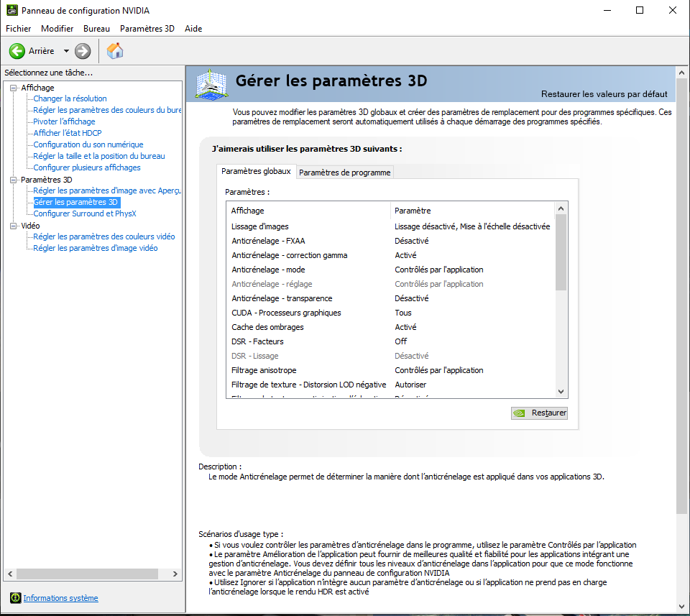This screenshot has height=616, width=690.
Task: Open the Informations système link
Action: pos(60,598)
